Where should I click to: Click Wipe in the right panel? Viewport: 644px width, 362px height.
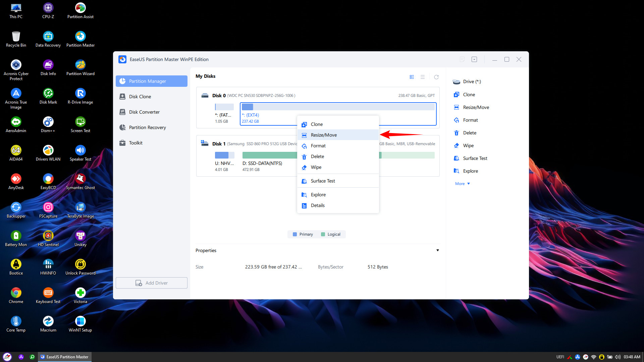[x=468, y=145]
